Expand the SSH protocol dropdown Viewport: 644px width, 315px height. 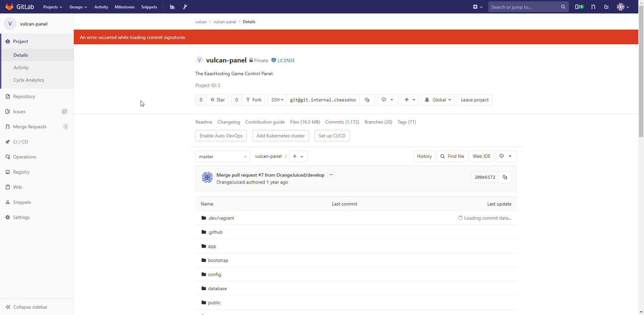[x=277, y=100]
